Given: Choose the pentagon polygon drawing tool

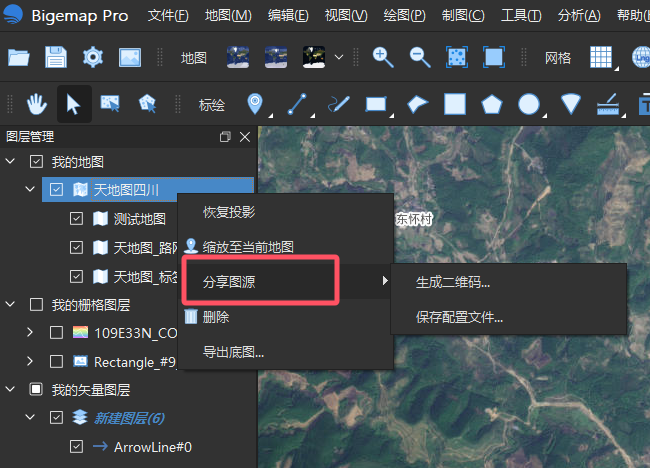Looking at the screenshot, I should coord(492,104).
